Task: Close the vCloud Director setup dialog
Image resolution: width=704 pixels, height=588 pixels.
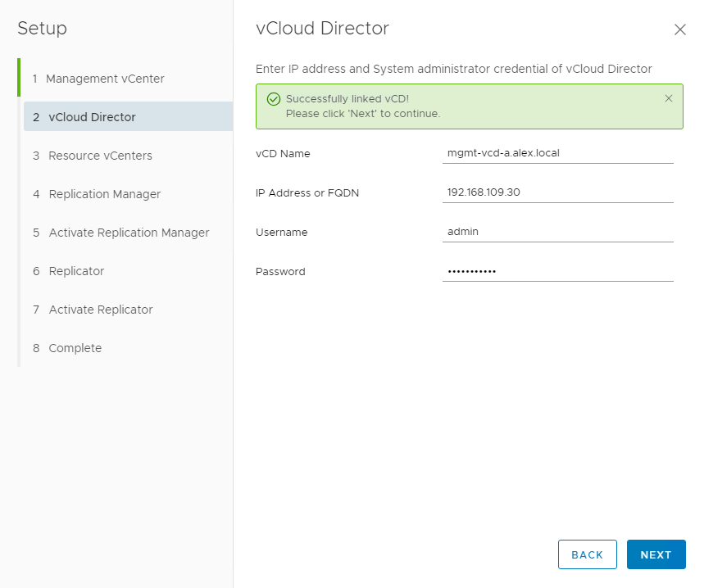Action: tap(679, 29)
